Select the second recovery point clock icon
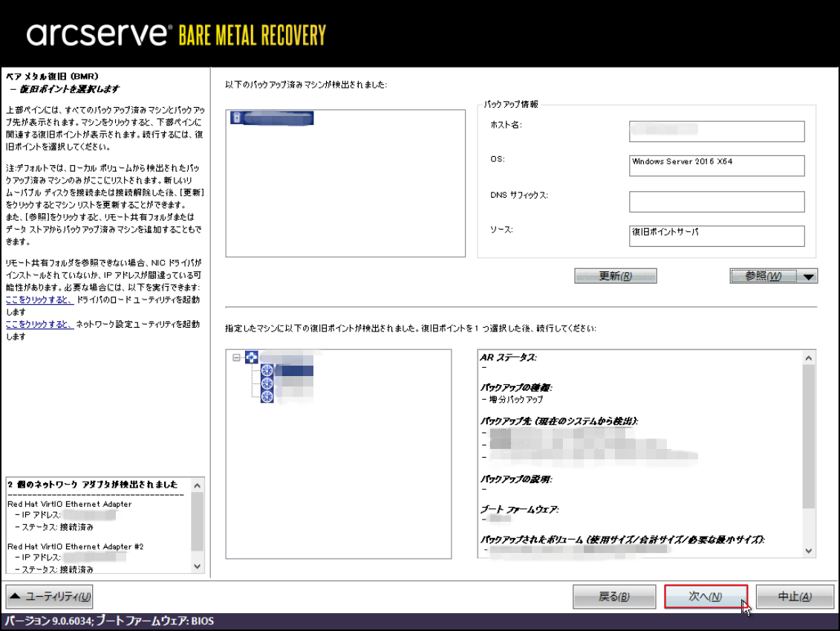The width and height of the screenshot is (840, 631). tap(267, 384)
